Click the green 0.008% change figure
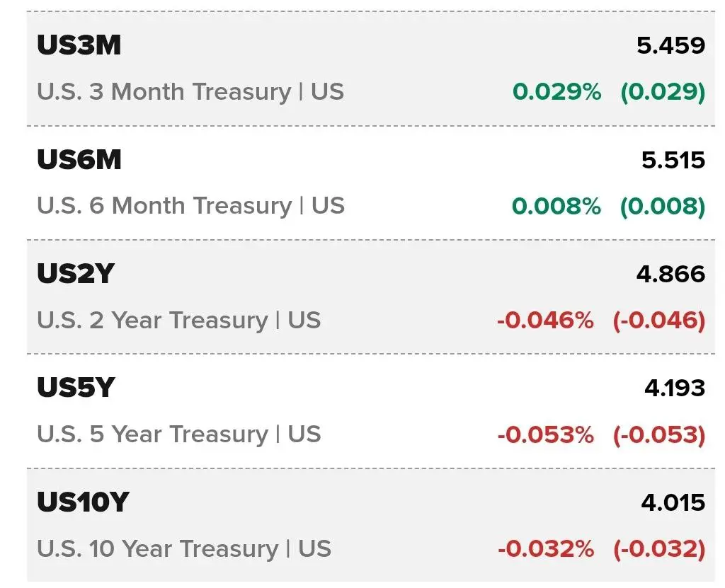 [x=556, y=206]
